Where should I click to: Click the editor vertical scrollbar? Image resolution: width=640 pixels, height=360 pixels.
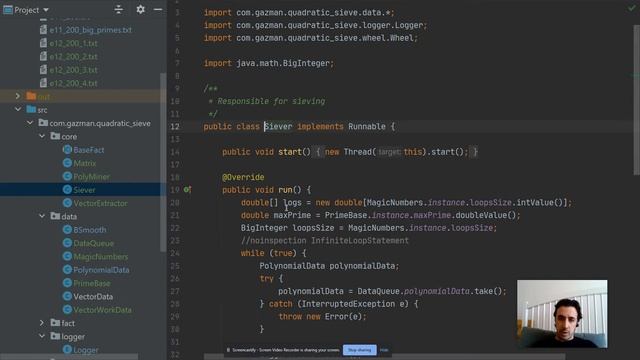636,100
